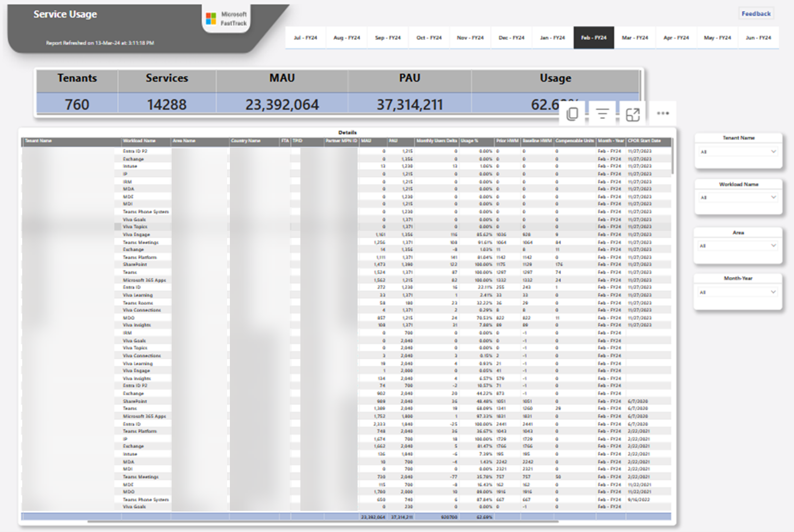Click the copy visual icon above the table

point(572,114)
